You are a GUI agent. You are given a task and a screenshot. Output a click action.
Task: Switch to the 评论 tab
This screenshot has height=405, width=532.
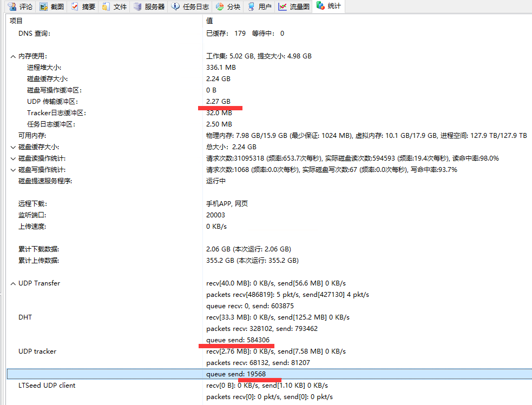[20, 7]
